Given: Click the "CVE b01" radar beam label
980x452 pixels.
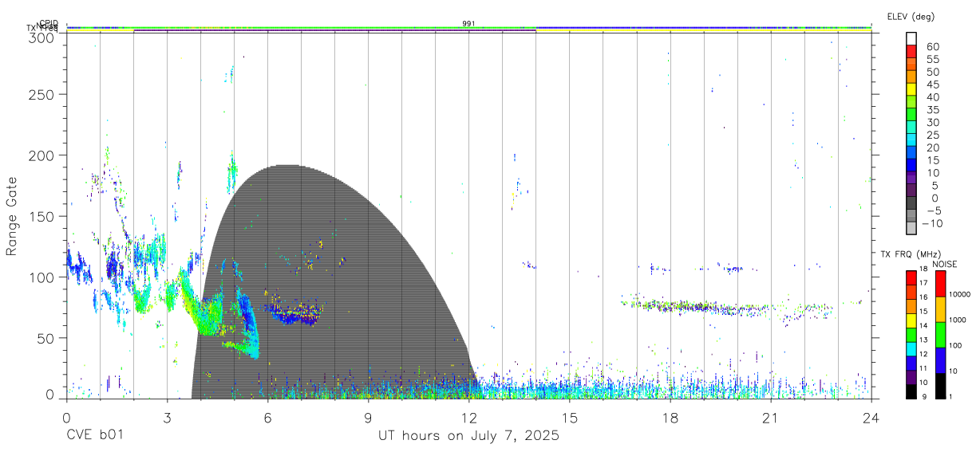Looking at the screenshot, I should 94,436.
